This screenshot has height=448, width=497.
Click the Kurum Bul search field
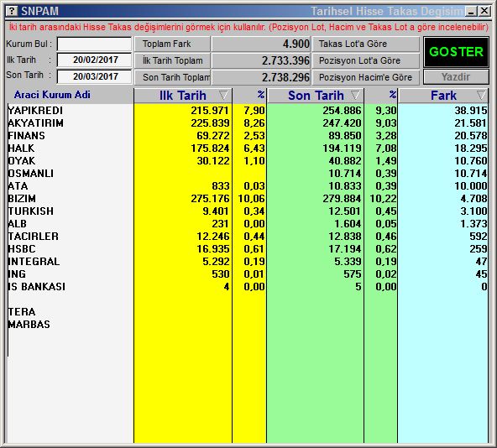tap(95, 44)
